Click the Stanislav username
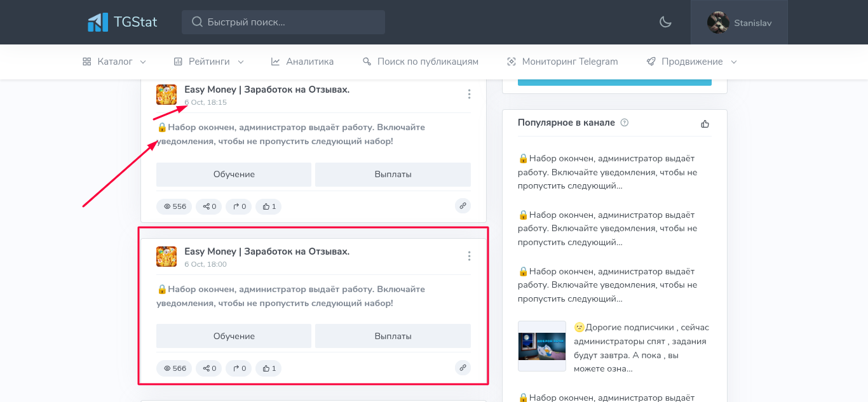 click(x=753, y=23)
